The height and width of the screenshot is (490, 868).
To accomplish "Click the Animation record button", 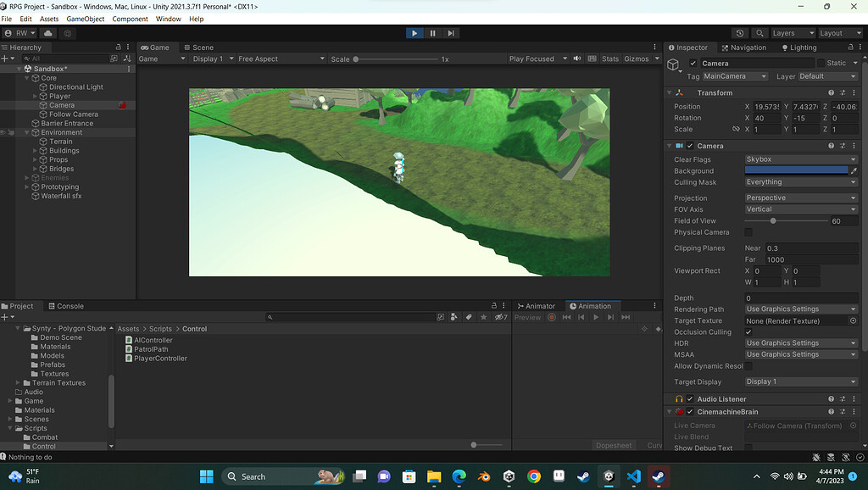I will pos(551,318).
